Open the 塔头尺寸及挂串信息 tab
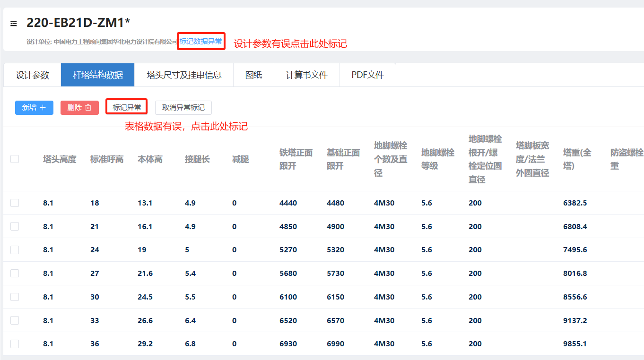644x360 pixels. (184, 75)
